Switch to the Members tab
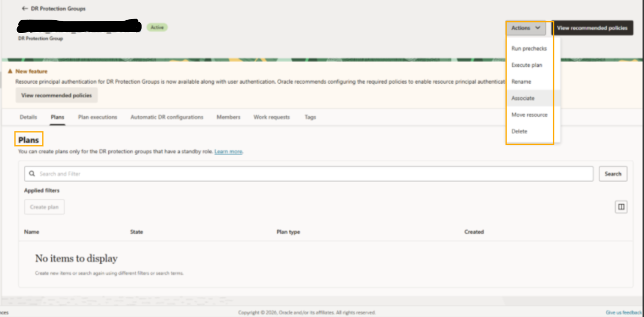 228,117
